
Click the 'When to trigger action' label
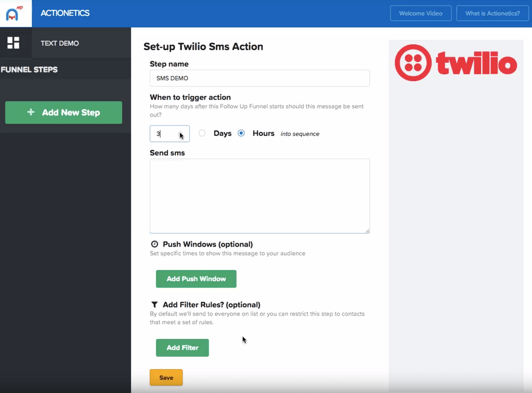point(190,97)
